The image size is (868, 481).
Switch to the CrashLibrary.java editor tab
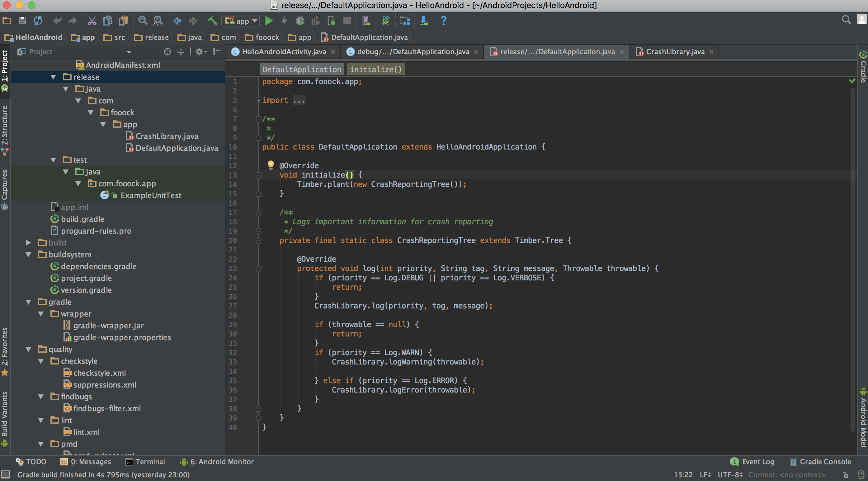(x=675, y=52)
